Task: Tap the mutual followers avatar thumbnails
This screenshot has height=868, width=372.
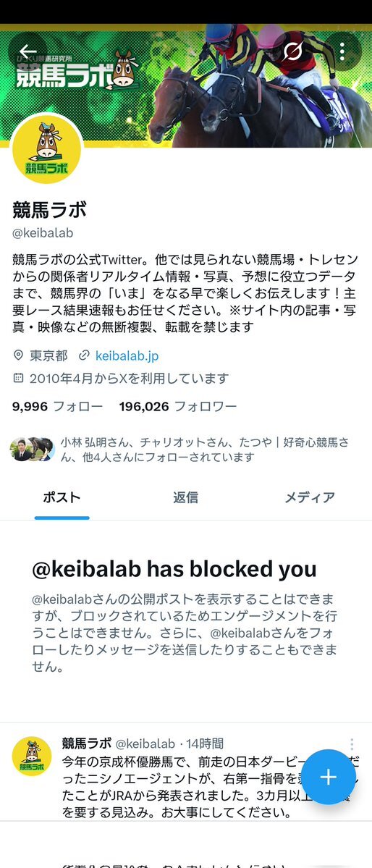Action: pos(32,450)
